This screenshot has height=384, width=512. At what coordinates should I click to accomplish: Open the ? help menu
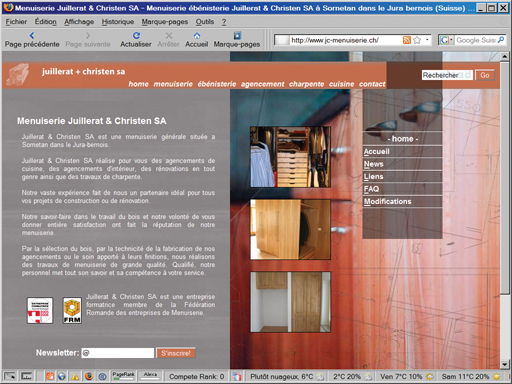[x=224, y=22]
